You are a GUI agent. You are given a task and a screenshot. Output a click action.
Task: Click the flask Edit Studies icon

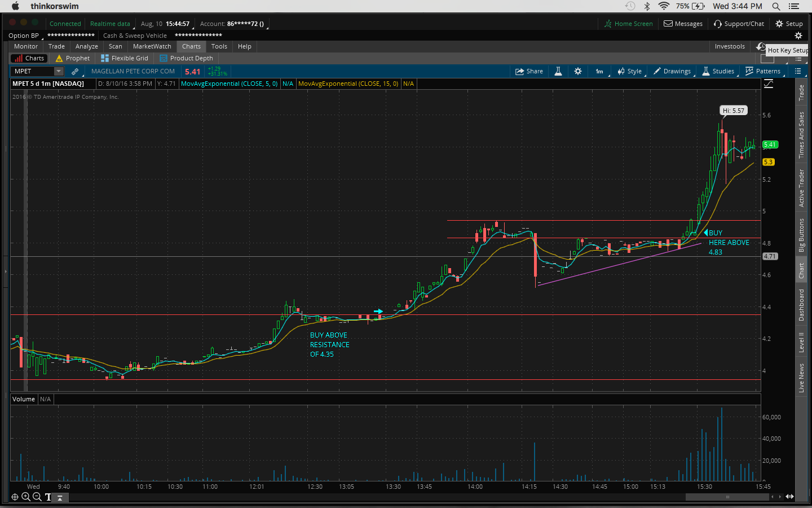[558, 71]
